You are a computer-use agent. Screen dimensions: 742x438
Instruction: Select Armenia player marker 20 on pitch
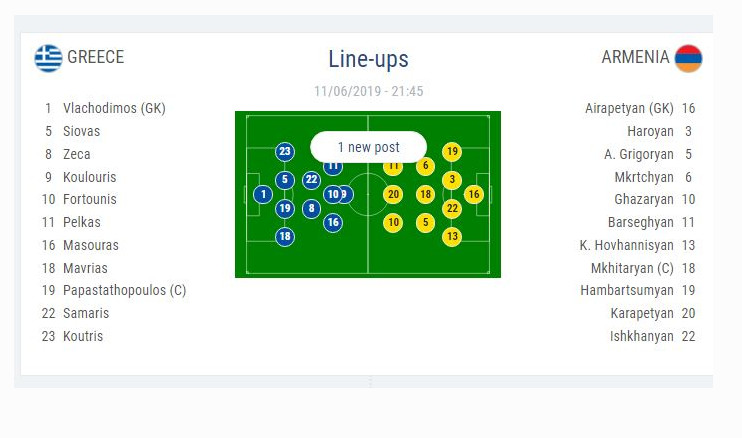tap(393, 194)
